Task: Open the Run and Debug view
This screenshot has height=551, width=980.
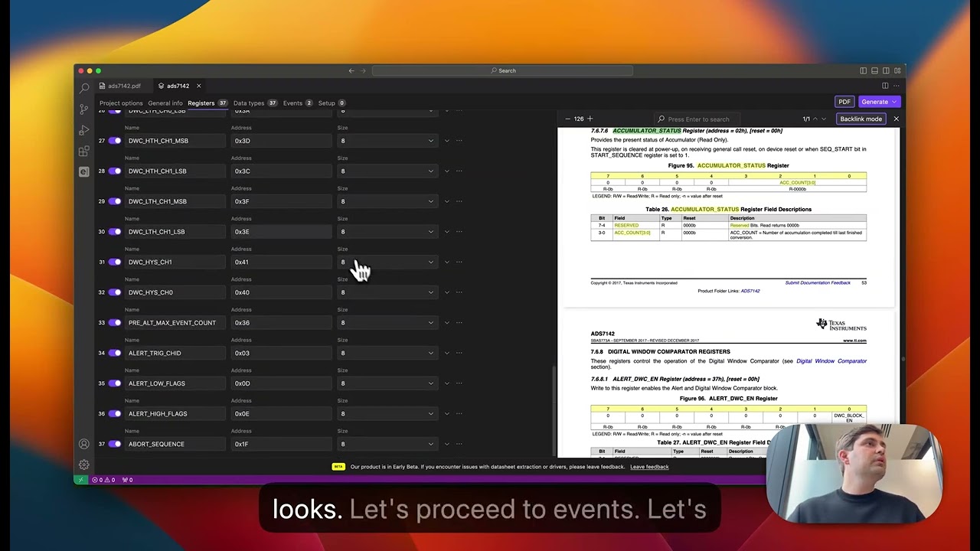Action: pos(84,130)
